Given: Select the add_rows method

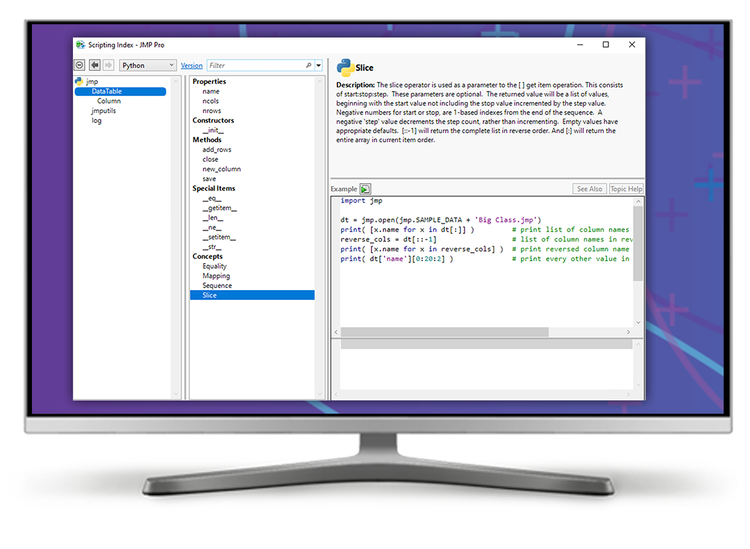Looking at the screenshot, I should 217,150.
